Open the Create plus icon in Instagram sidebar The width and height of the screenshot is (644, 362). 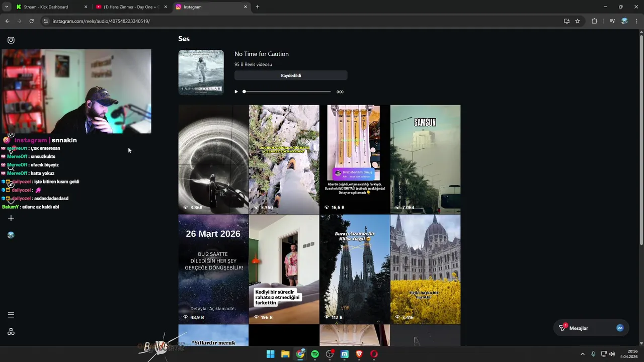(x=11, y=218)
